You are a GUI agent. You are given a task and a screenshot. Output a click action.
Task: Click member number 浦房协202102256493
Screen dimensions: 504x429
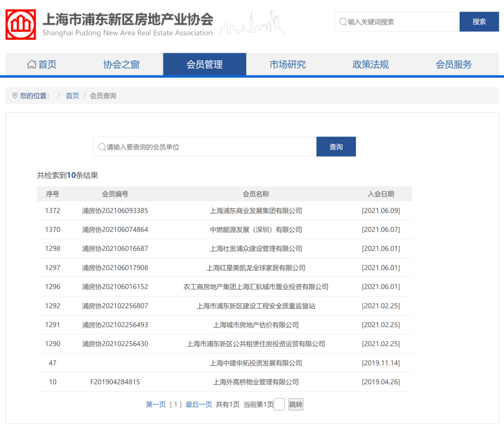[115, 325]
